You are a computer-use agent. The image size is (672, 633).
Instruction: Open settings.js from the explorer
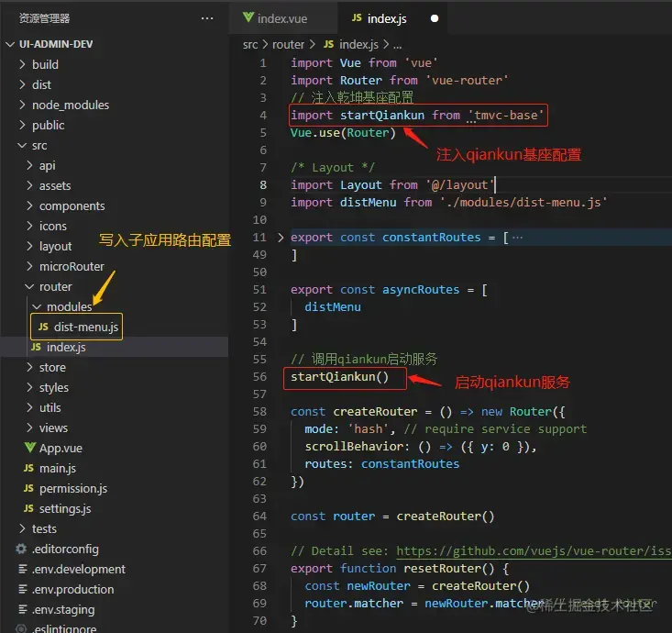pos(65,508)
